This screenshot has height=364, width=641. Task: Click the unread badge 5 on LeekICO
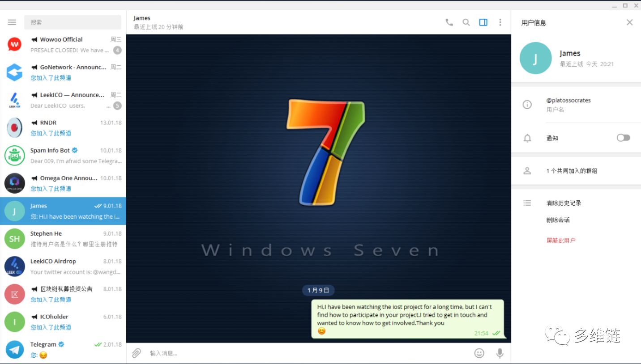pyautogui.click(x=117, y=106)
